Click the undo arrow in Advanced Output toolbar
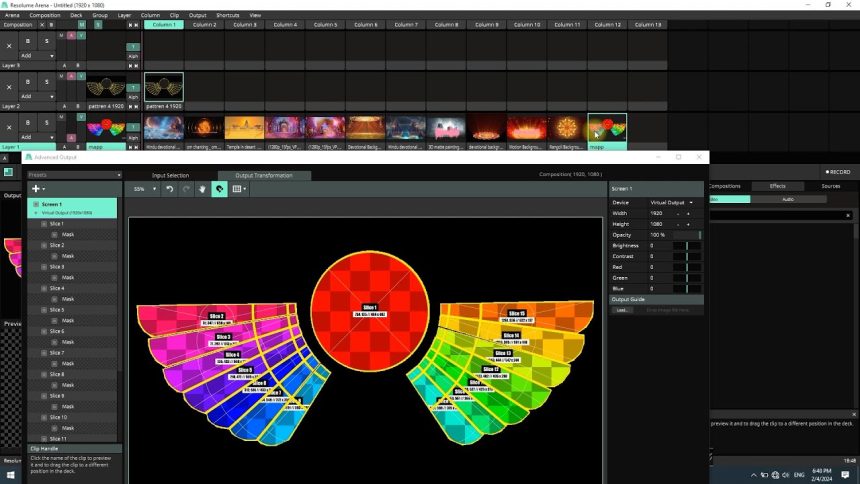This screenshot has width=860, height=484. pos(170,189)
